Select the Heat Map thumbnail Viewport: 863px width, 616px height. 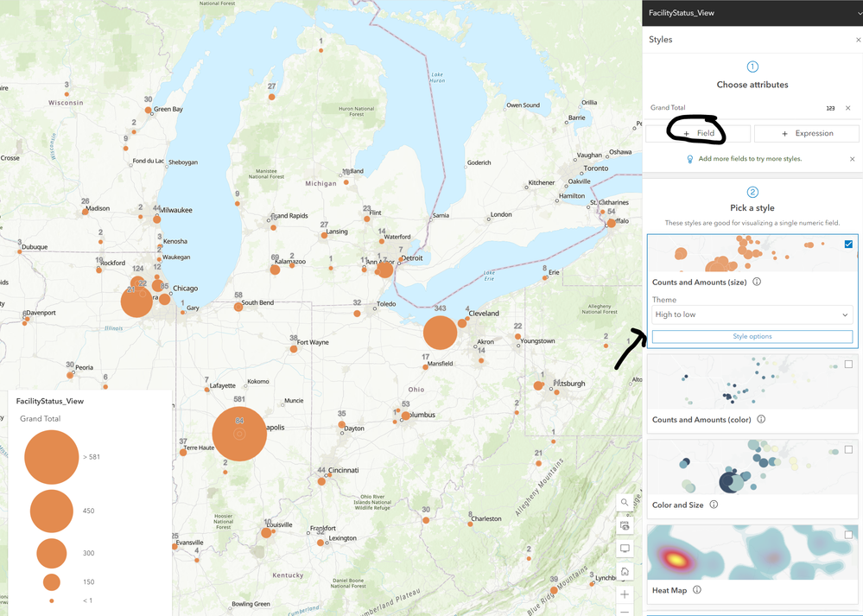752,552
